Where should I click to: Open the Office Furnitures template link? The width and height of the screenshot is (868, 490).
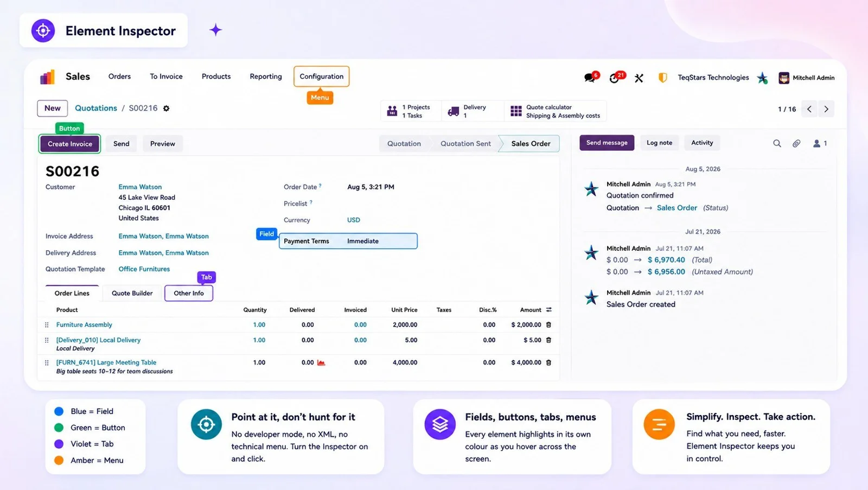[x=144, y=269]
